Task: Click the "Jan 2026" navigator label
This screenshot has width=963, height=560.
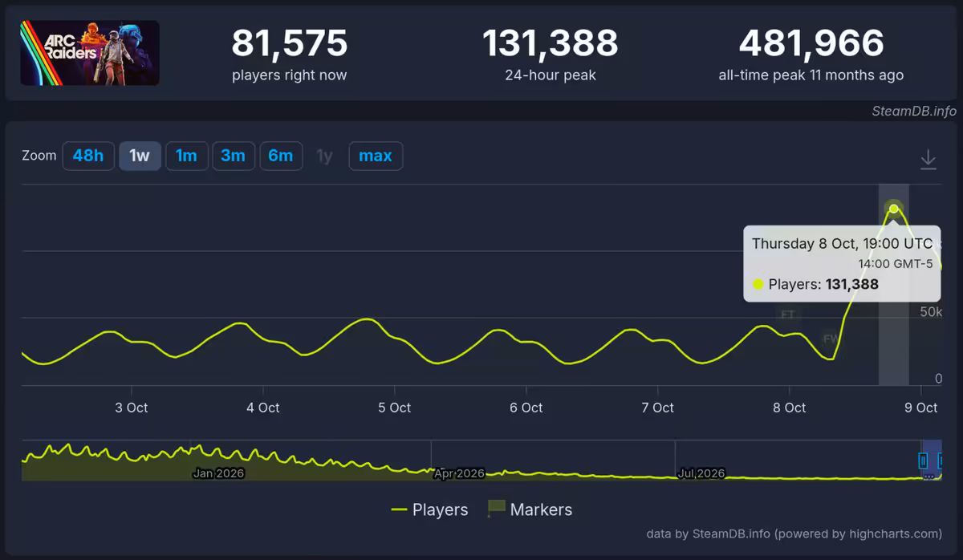Action: point(218,473)
